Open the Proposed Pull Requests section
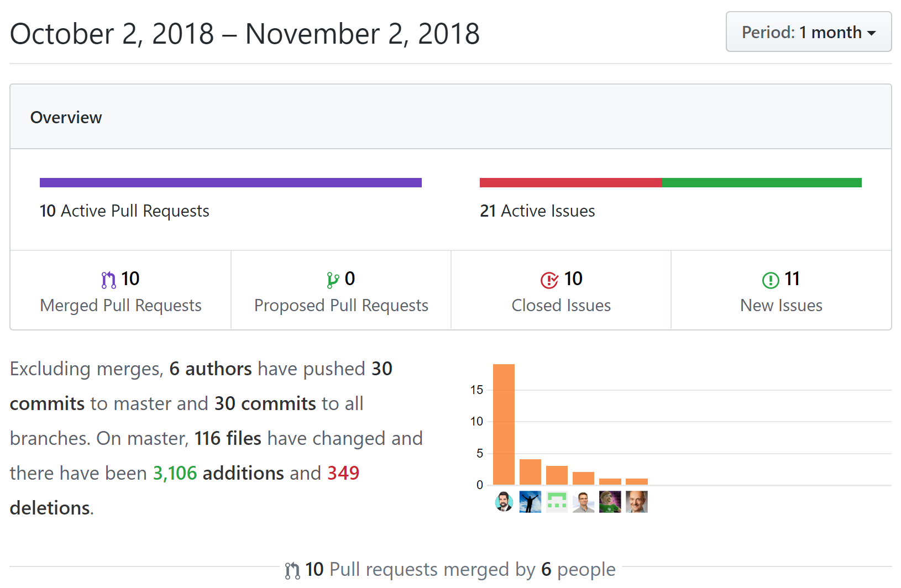901x588 pixels. (x=341, y=305)
